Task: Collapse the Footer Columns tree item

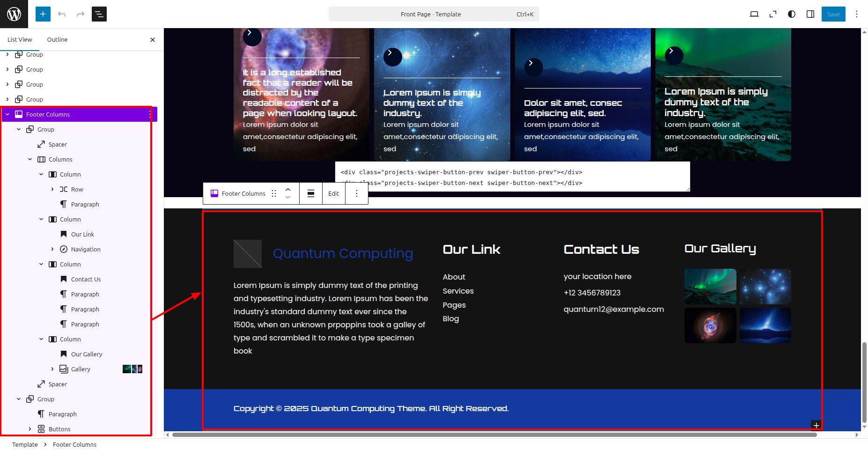Action: (7, 114)
